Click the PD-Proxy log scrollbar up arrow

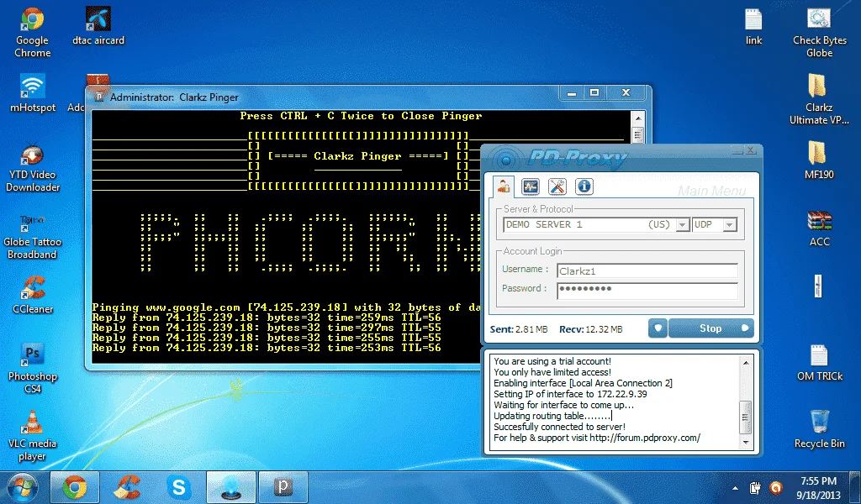(x=746, y=363)
